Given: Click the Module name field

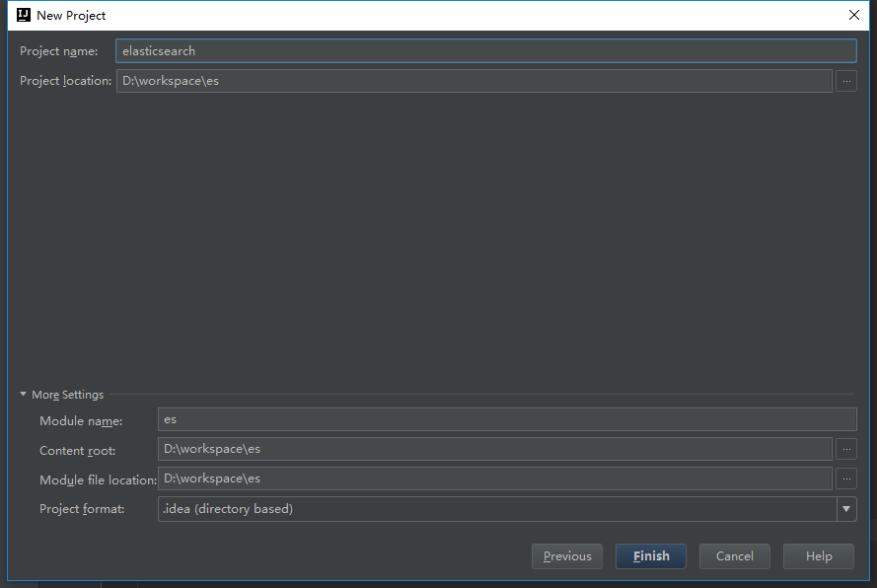Looking at the screenshot, I should [507, 419].
